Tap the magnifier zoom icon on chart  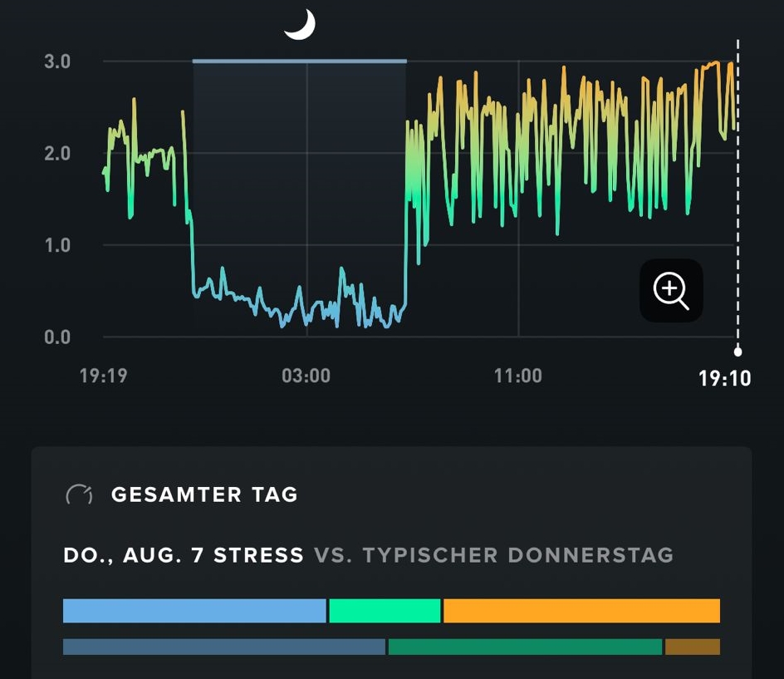[x=671, y=291]
